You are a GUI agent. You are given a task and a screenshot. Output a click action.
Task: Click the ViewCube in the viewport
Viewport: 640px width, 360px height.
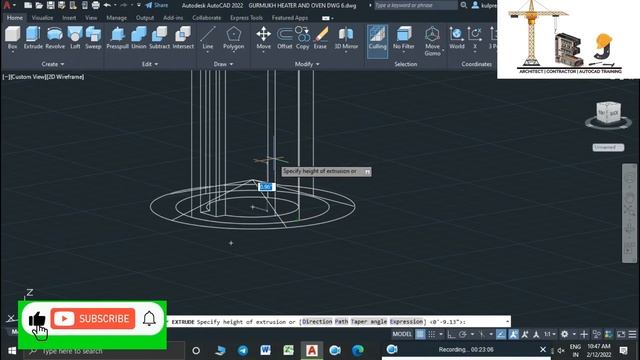[x=608, y=112]
